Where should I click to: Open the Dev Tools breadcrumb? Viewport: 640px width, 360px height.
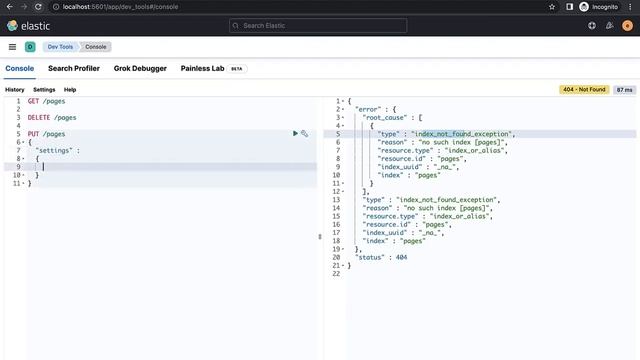[60, 47]
